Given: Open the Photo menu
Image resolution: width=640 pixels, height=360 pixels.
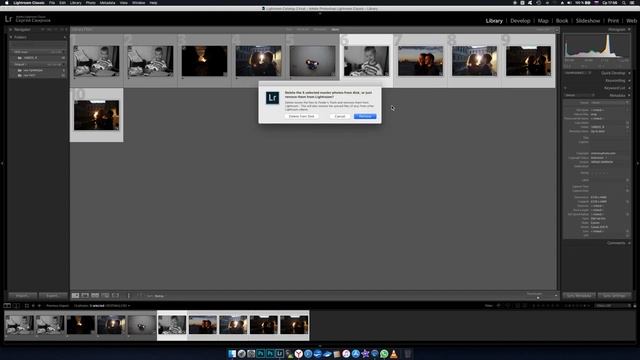Looking at the screenshot, I should 91,2.
